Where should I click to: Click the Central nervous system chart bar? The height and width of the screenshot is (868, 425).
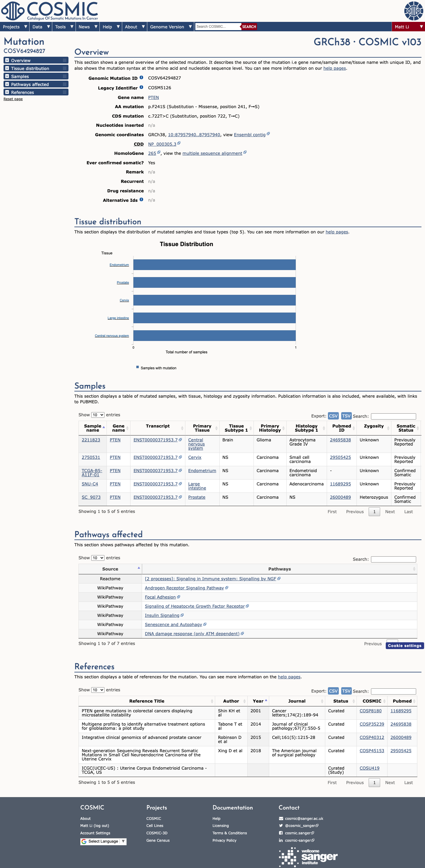point(214,336)
